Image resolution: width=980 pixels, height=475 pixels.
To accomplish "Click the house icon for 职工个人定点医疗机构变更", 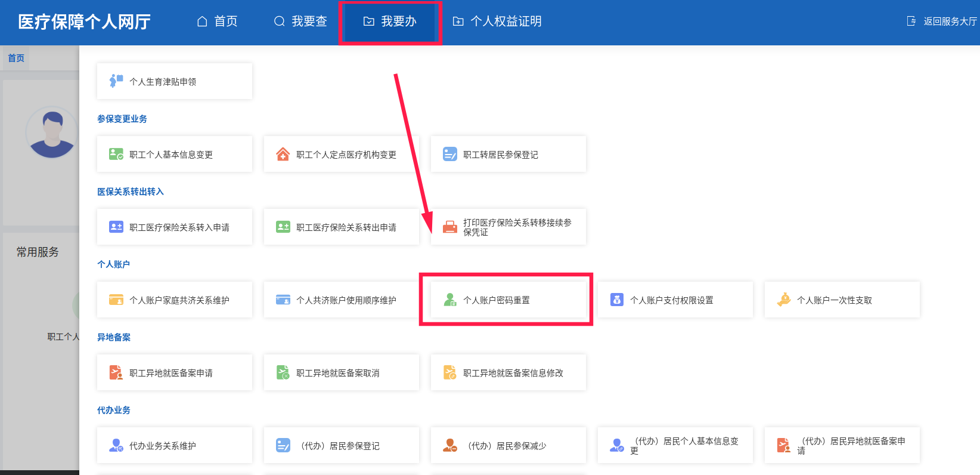I will [x=283, y=155].
